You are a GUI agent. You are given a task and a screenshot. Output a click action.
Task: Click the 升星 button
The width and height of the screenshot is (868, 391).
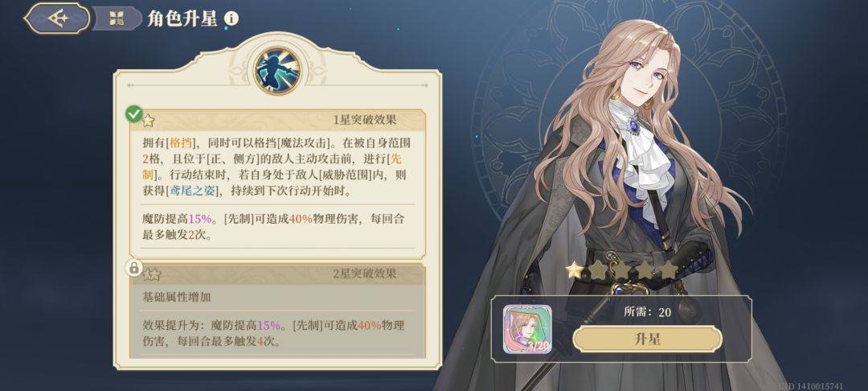[x=647, y=339]
